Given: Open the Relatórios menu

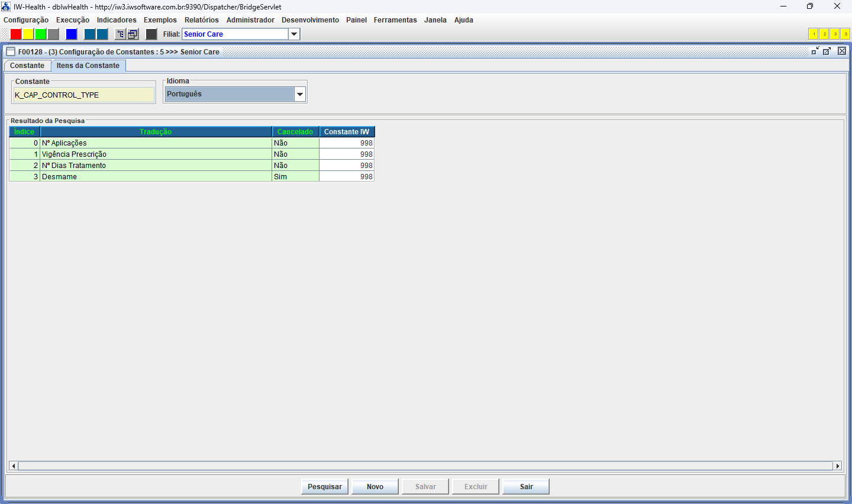Looking at the screenshot, I should coord(201,20).
